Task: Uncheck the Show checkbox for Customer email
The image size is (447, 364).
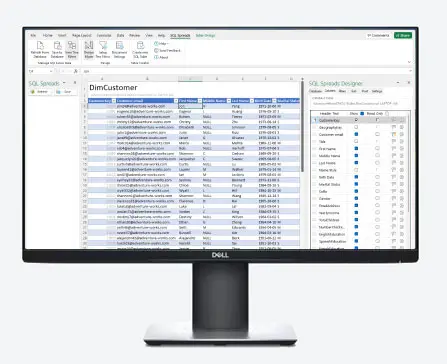Action: click(356, 134)
